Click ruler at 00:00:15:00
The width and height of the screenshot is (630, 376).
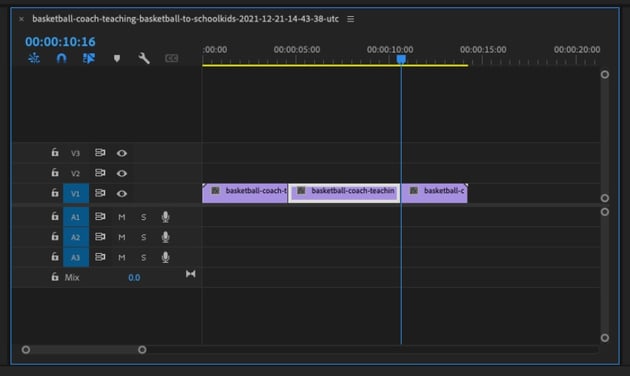(483, 50)
